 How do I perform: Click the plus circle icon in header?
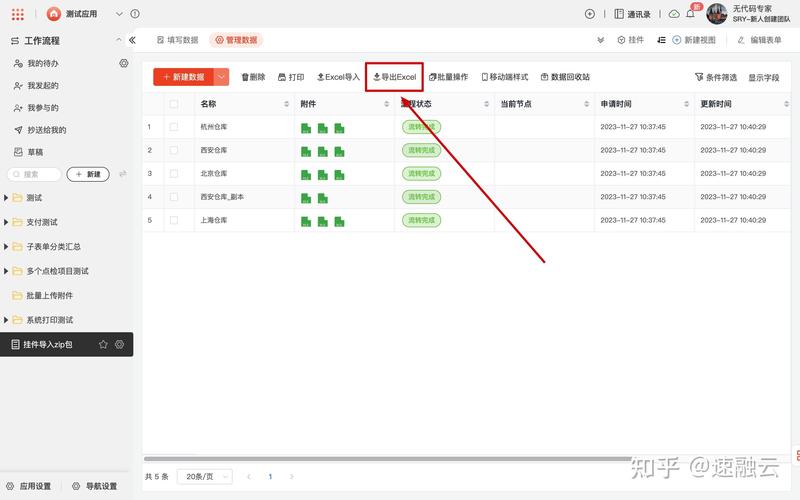pos(590,14)
